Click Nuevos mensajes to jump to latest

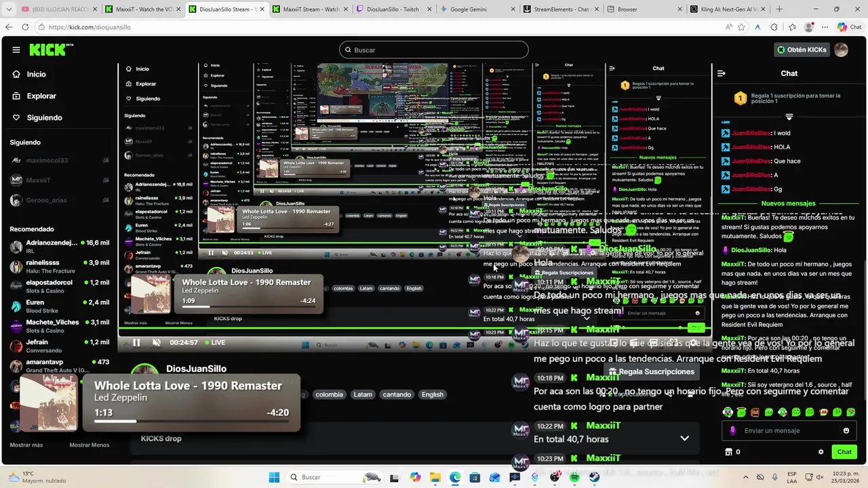788,203
